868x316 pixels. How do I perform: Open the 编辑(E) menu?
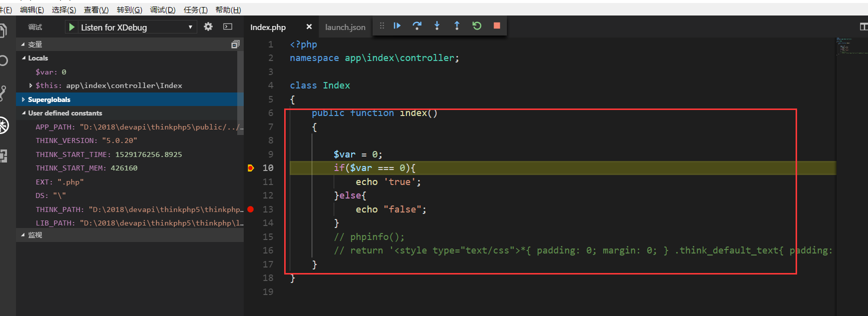point(32,10)
